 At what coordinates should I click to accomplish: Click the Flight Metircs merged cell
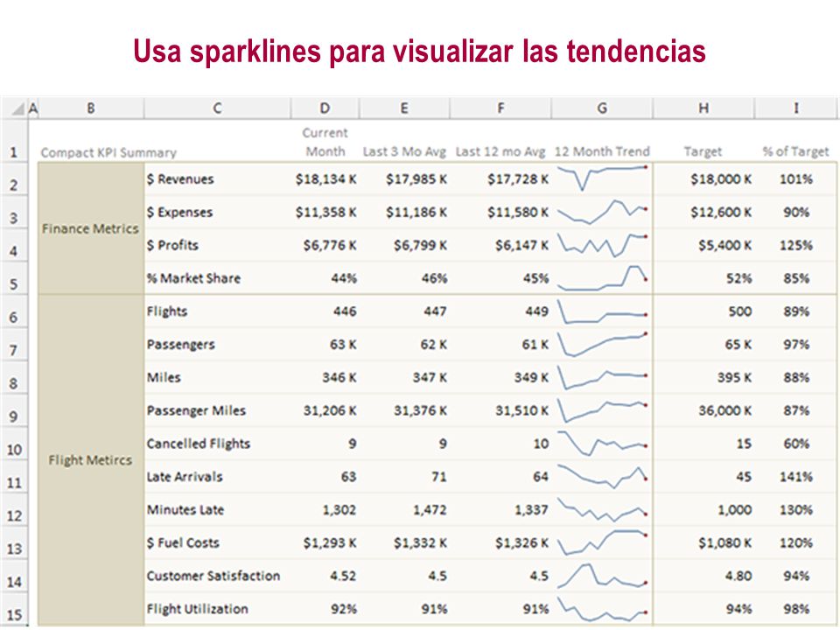point(91,460)
